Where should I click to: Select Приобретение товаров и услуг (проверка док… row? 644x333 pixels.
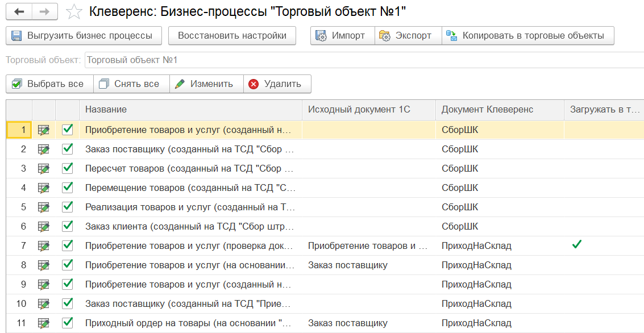190,246
